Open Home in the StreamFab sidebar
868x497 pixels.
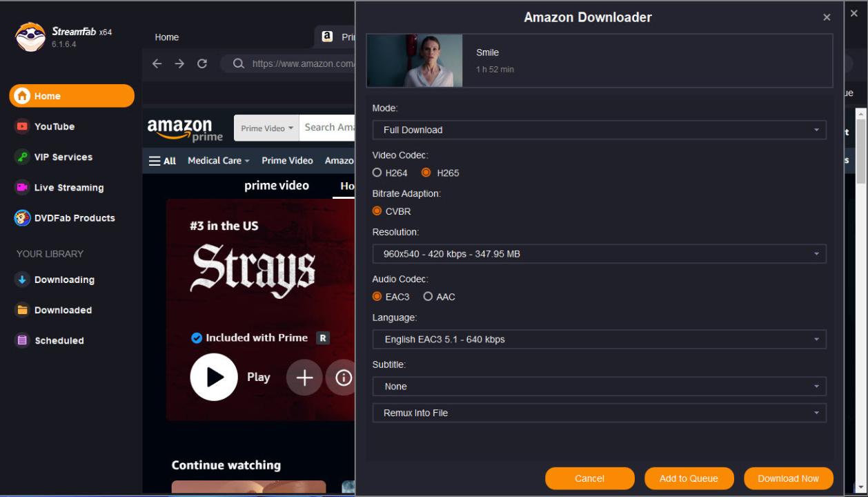[72, 96]
